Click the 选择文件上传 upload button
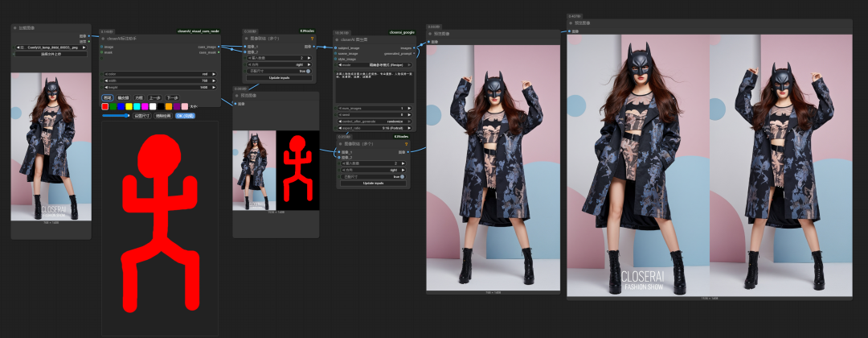The image size is (868, 338). click(51, 54)
